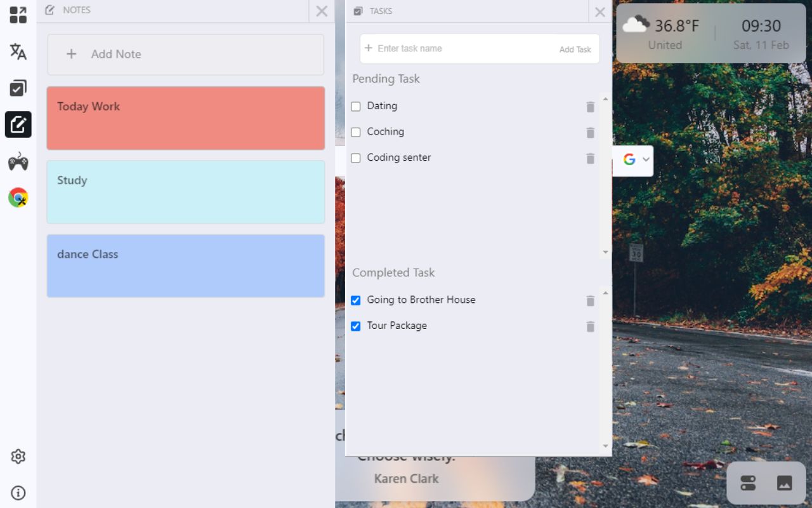Open the Today Work note
The width and height of the screenshot is (812, 508).
click(185, 118)
